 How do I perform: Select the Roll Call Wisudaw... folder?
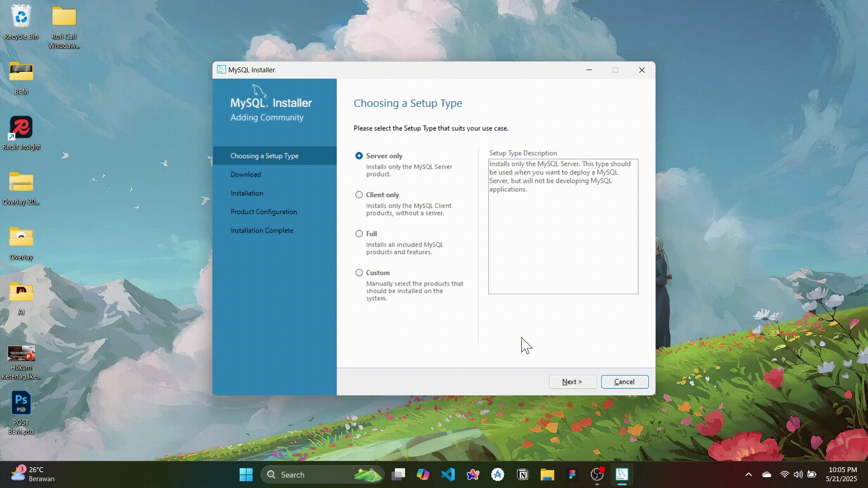[64, 27]
